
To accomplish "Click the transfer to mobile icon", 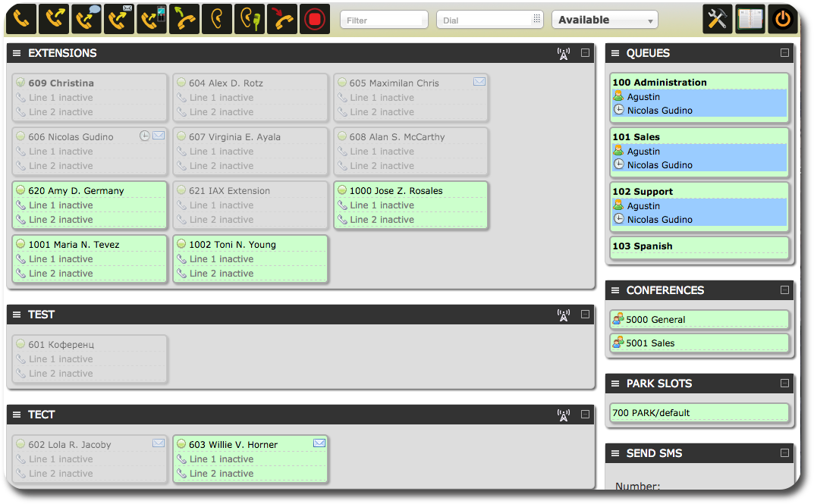I will point(152,20).
